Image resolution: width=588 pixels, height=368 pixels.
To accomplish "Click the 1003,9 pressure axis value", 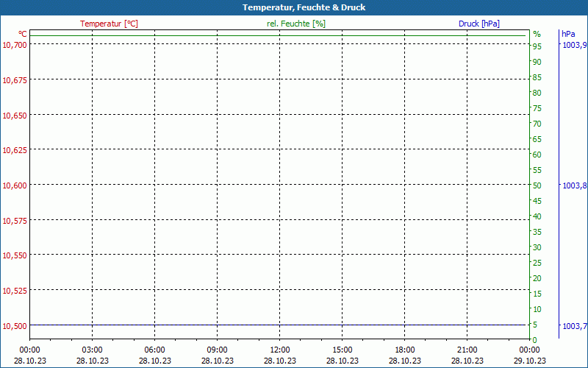I will [x=575, y=46].
